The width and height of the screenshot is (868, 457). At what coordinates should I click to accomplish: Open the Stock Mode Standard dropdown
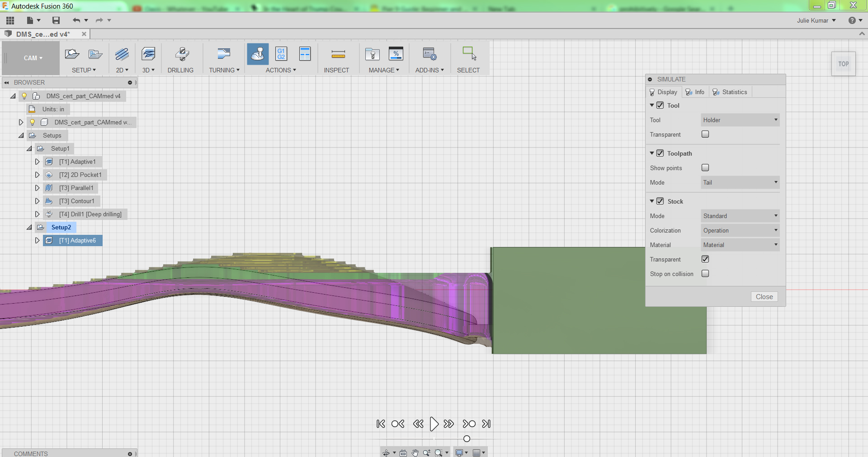[x=740, y=216]
